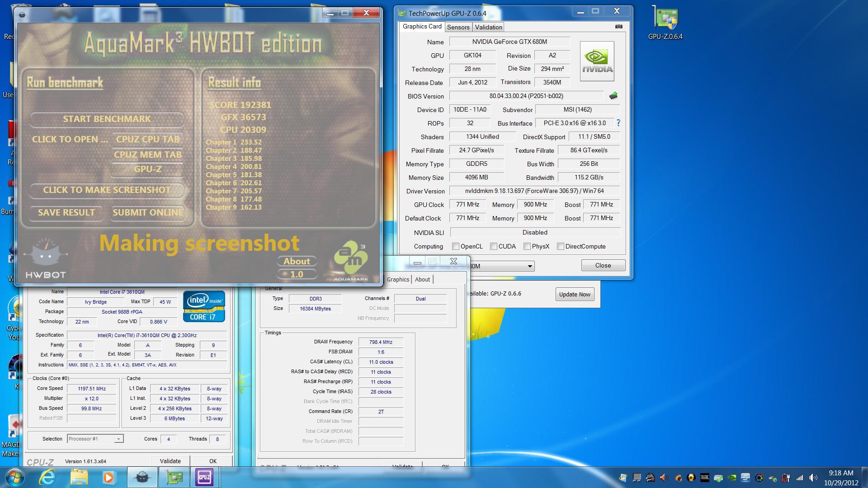Viewport: 868px width, 488px height.
Task: Toggle the CUDA checkbox
Action: (x=494, y=246)
